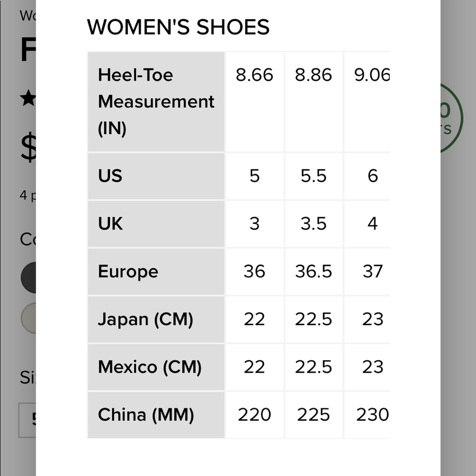Select the Heel-Toe Measurement (IN) row header
The image size is (476, 476).
[156, 102]
